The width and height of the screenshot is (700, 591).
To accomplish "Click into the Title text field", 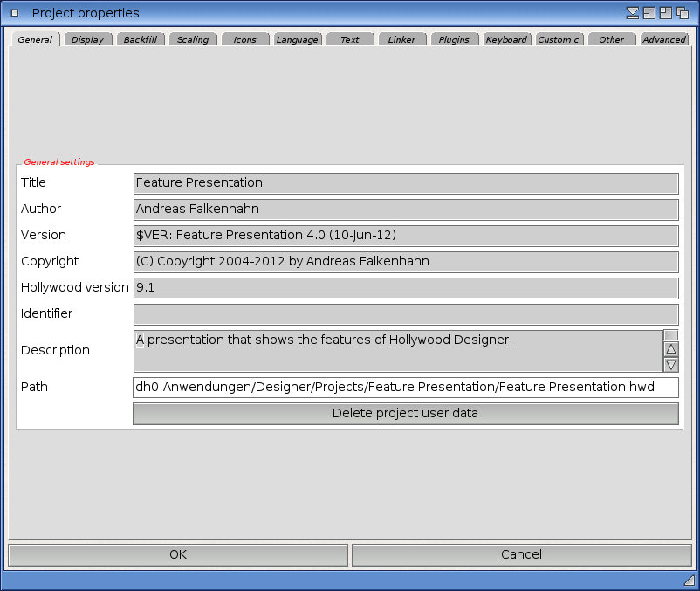I will coord(406,183).
